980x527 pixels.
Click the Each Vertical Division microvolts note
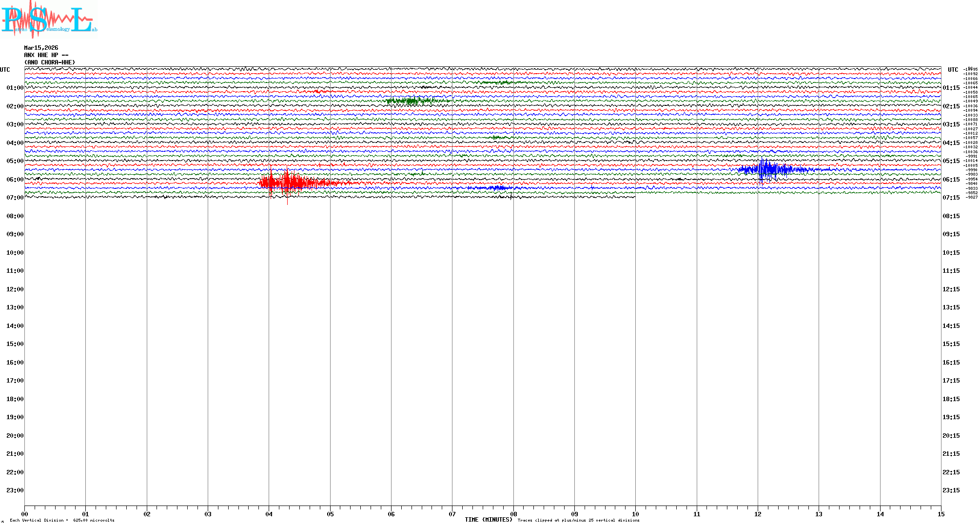62,520
